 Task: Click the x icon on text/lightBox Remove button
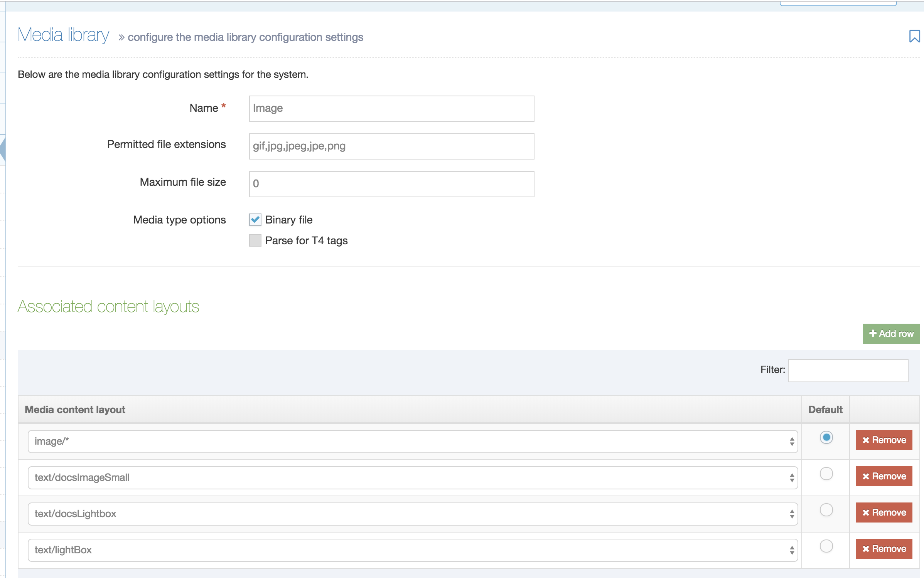coord(865,549)
